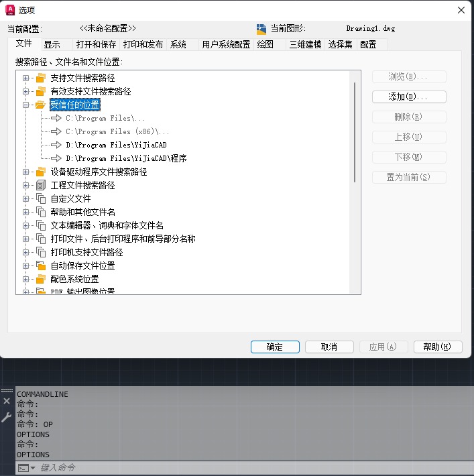Image resolution: width=474 pixels, height=476 pixels.
Task: Close command line panel with X icon
Action: point(7,401)
